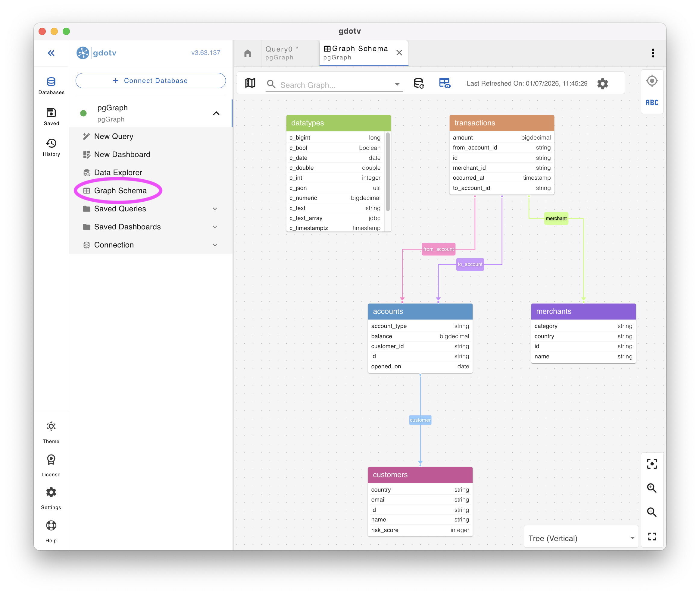Click the datatypes table scrollbar
The width and height of the screenshot is (700, 595).
(x=388, y=172)
